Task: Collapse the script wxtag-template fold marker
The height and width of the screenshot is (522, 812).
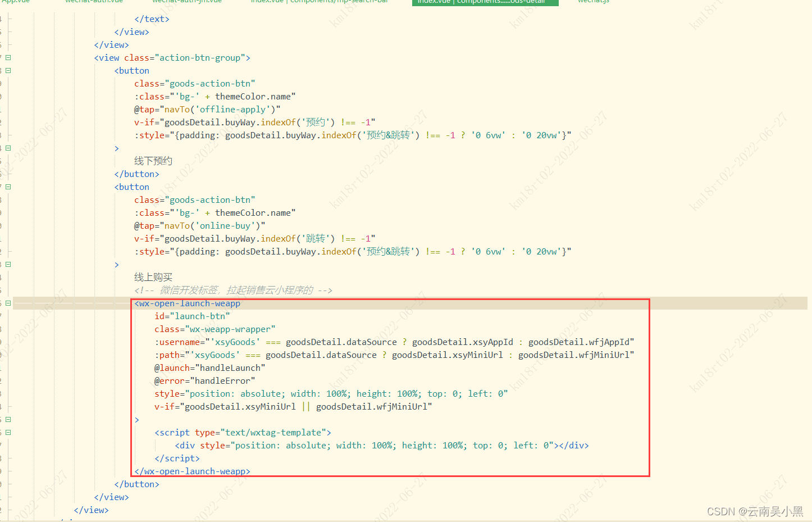Action: [x=8, y=432]
